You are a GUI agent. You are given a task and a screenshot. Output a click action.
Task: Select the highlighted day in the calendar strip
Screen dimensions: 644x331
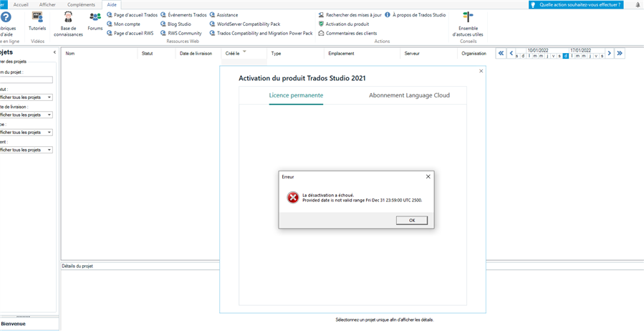tap(565, 56)
